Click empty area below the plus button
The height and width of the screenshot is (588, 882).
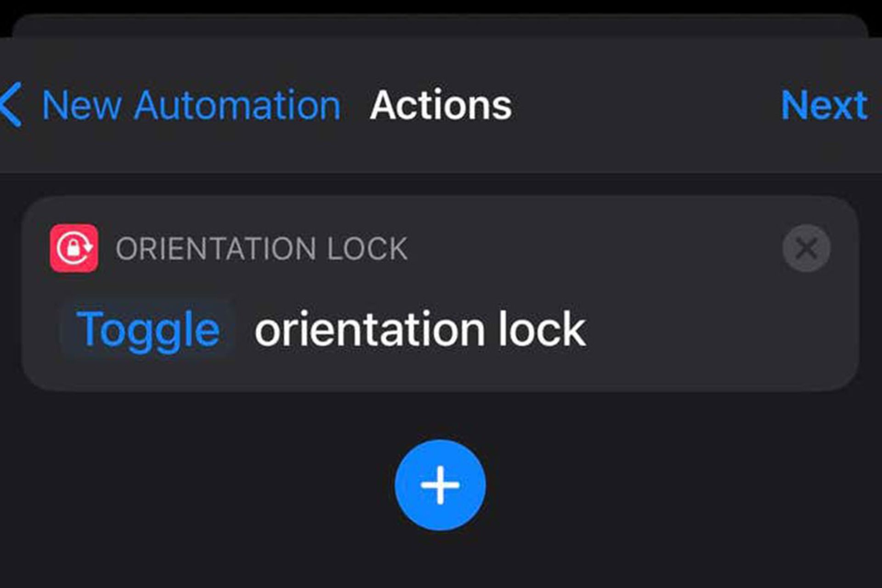440,560
